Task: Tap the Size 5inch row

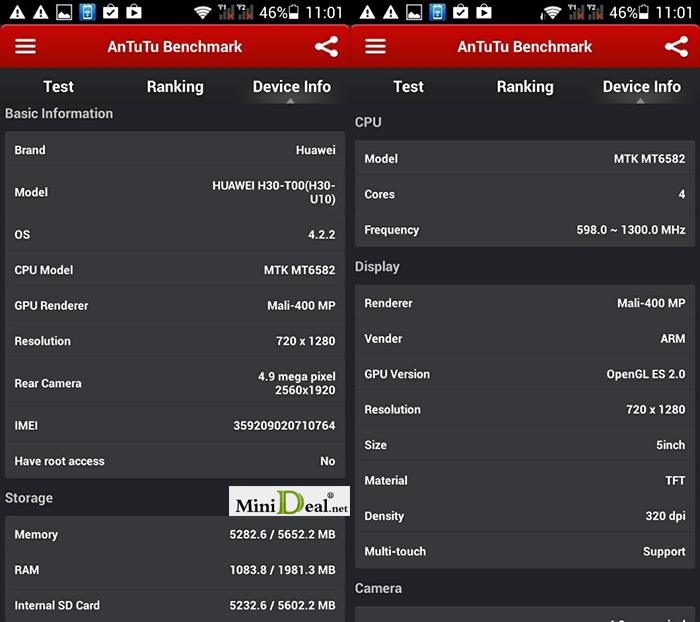Action: (525, 445)
